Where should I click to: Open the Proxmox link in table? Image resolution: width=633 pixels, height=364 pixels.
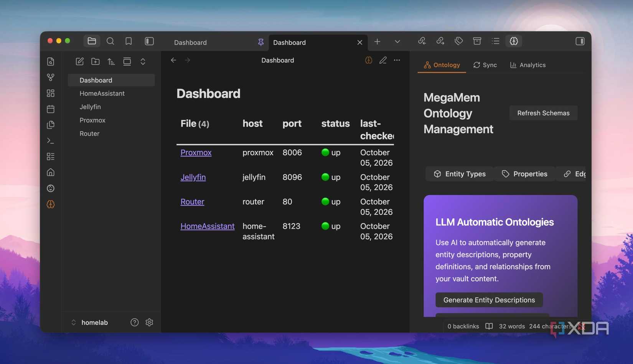coord(196,153)
